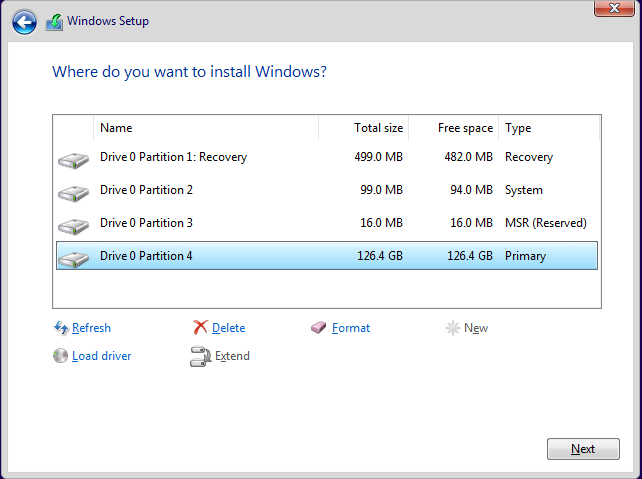Close the Windows Setup window
Screen dimensions: 642x479
(614, 8)
